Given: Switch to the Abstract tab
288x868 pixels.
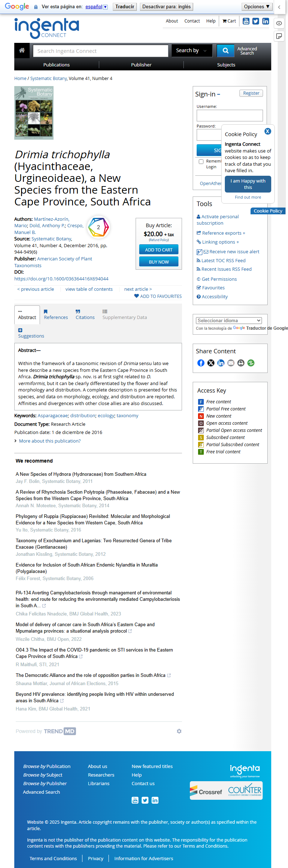Looking at the screenshot, I should tap(27, 315).
